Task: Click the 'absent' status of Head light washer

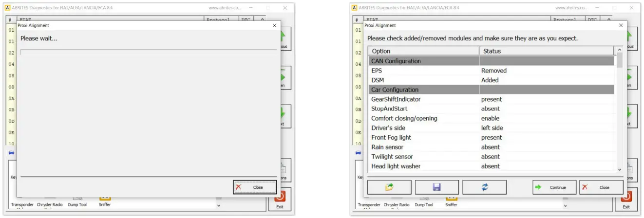Action: (491, 166)
